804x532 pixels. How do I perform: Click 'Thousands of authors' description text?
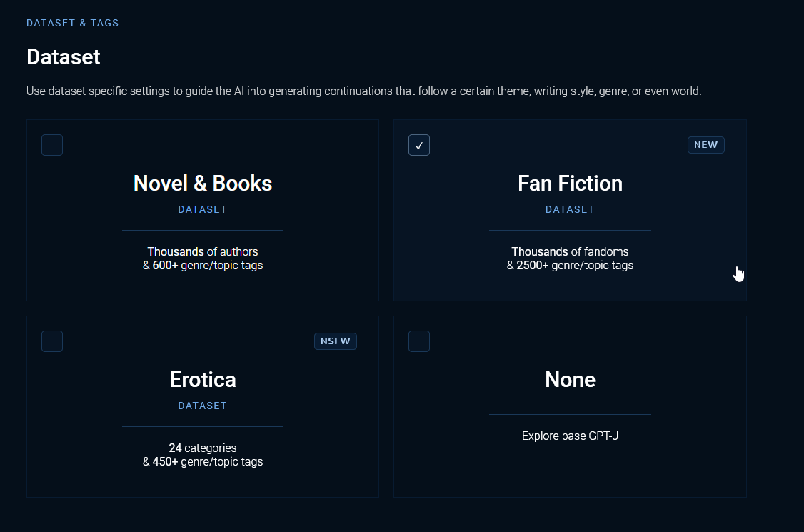pyautogui.click(x=203, y=251)
